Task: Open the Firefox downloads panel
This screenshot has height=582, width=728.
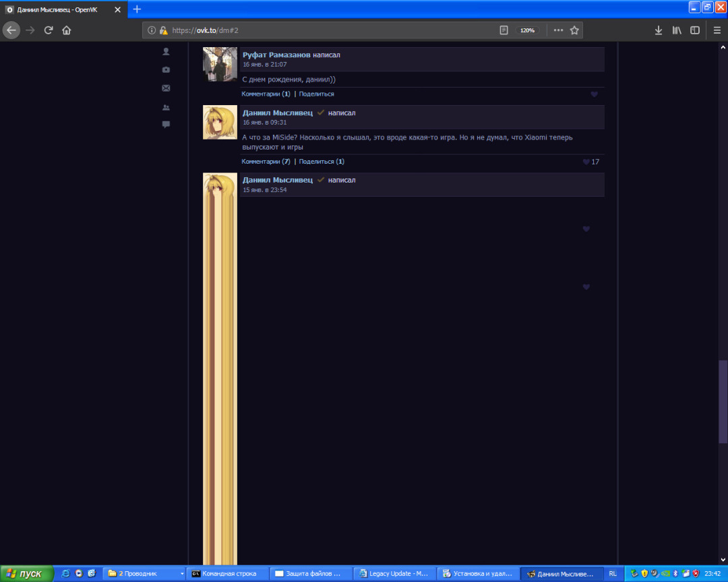Action: click(x=659, y=30)
